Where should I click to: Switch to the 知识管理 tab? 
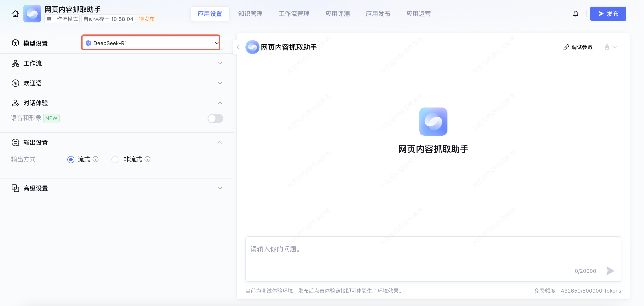tap(250, 14)
